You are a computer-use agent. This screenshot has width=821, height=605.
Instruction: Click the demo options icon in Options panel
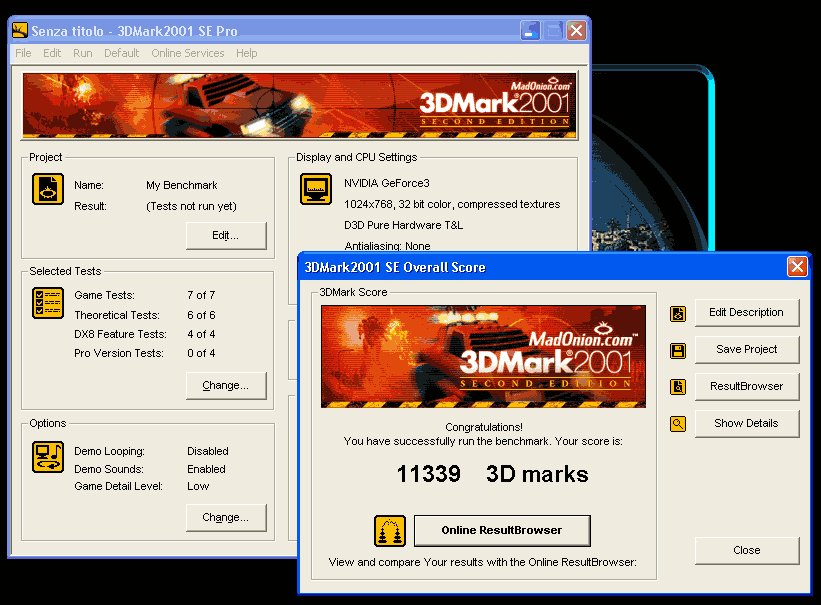(x=48, y=457)
